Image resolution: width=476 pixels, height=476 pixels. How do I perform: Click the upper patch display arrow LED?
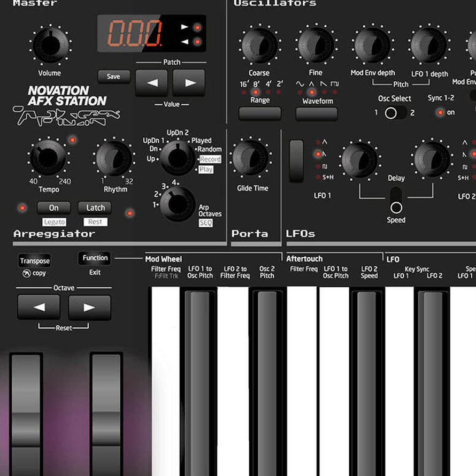click(197, 27)
